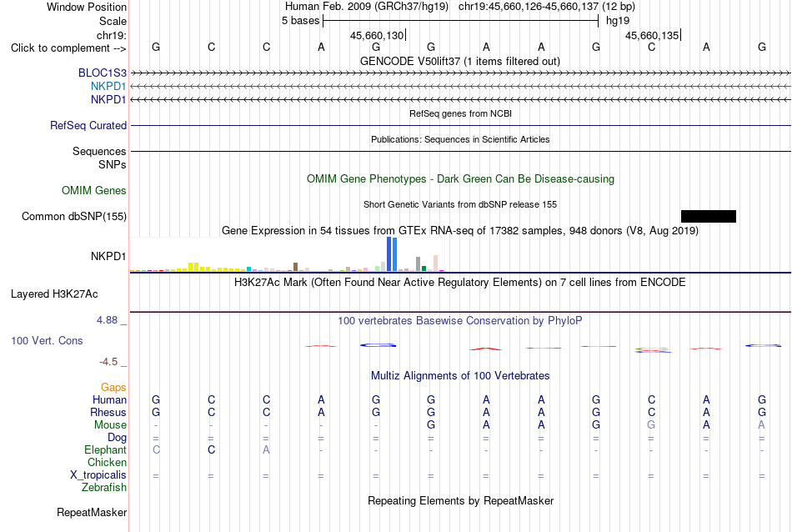Click Short Genetic Variants dbSNP title

460,204
